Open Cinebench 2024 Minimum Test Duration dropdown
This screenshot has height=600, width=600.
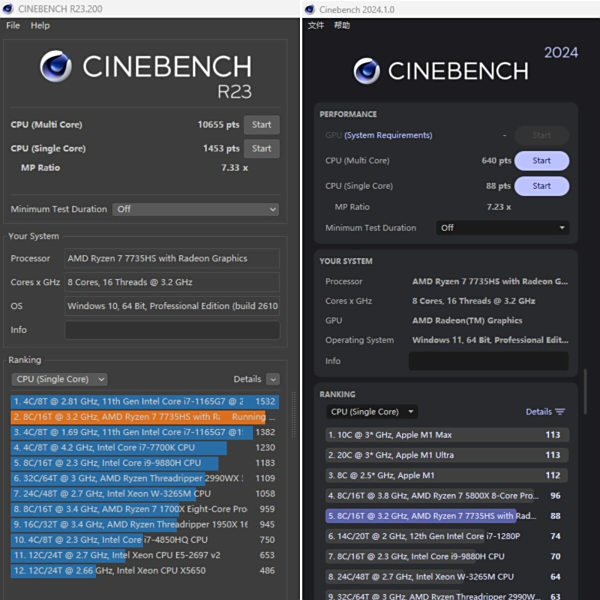502,228
